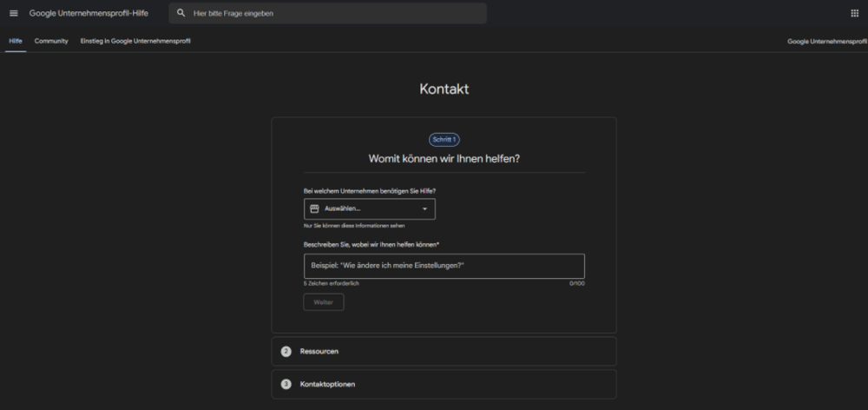Click the Kontakt page heading
Viewport: 868px width, 410px height.
(444, 89)
